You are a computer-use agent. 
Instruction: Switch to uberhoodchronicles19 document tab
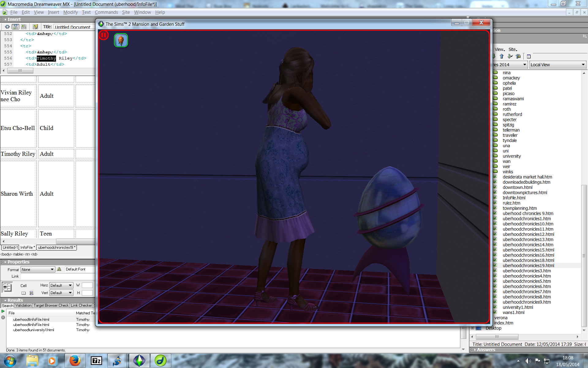tap(56, 247)
